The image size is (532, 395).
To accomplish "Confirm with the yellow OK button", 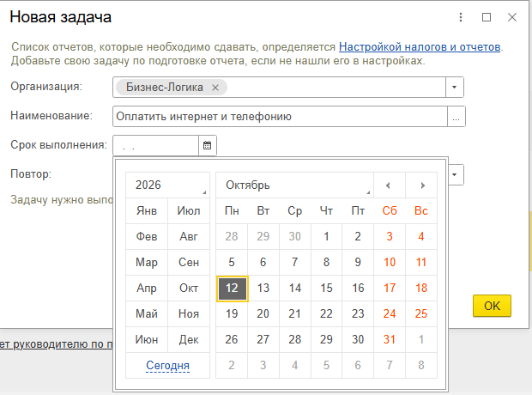I will pyautogui.click(x=492, y=306).
